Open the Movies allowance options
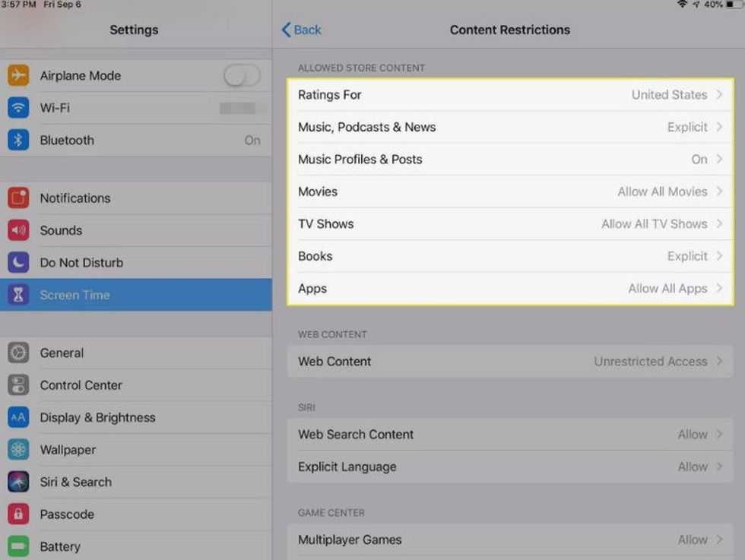 (509, 191)
